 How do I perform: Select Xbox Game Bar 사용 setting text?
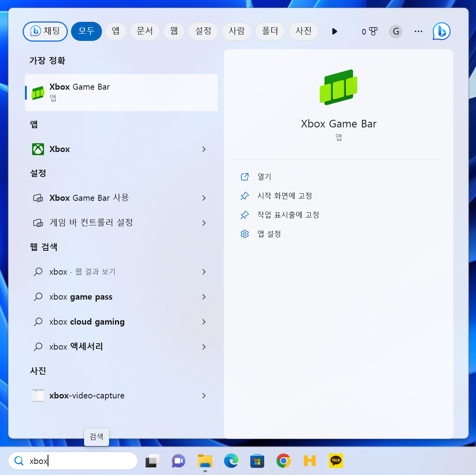(x=89, y=198)
